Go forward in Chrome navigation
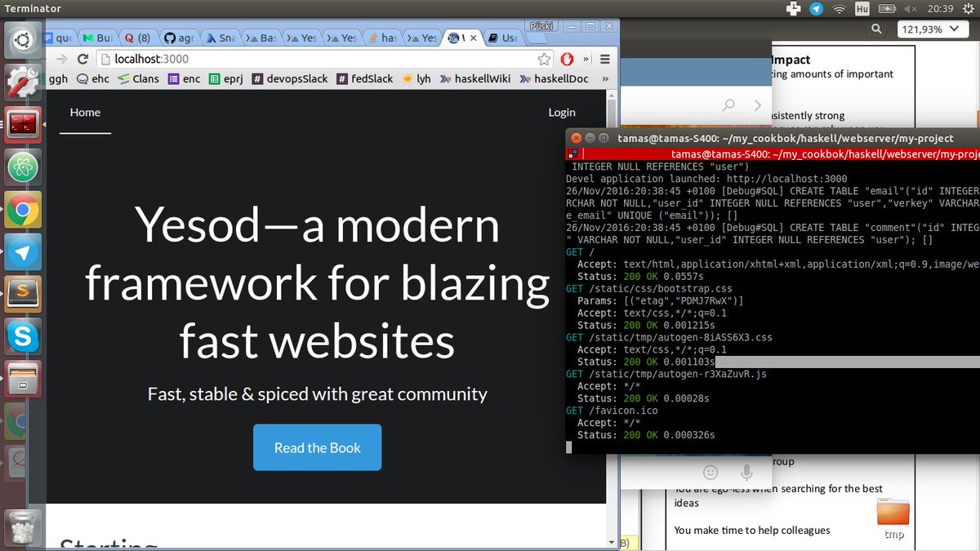This screenshot has width=980, height=551. pos(61,59)
